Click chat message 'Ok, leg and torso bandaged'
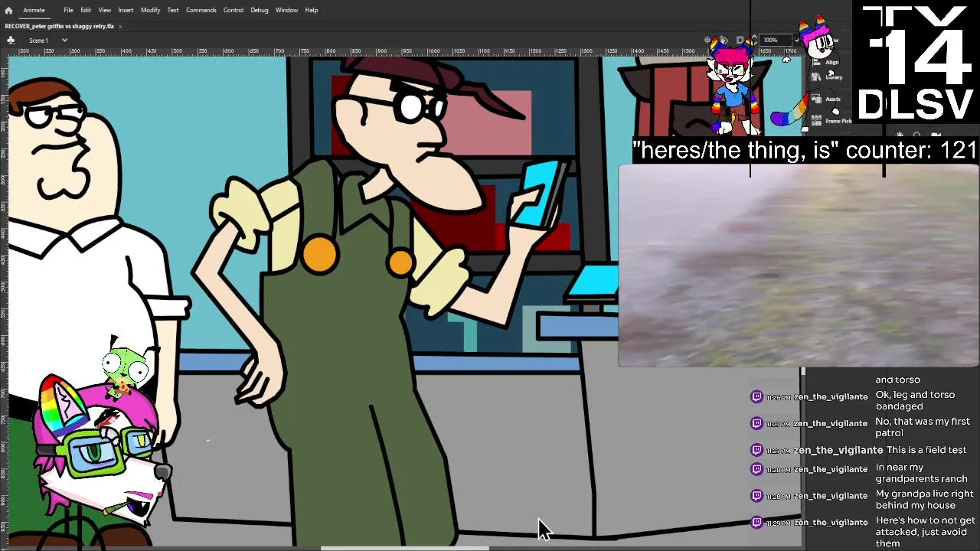The width and height of the screenshot is (980, 551). pyautogui.click(x=915, y=400)
